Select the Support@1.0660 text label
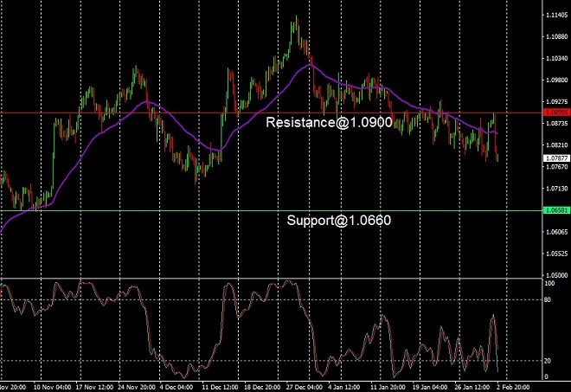Image resolution: width=571 pixels, height=392 pixels. 338,221
